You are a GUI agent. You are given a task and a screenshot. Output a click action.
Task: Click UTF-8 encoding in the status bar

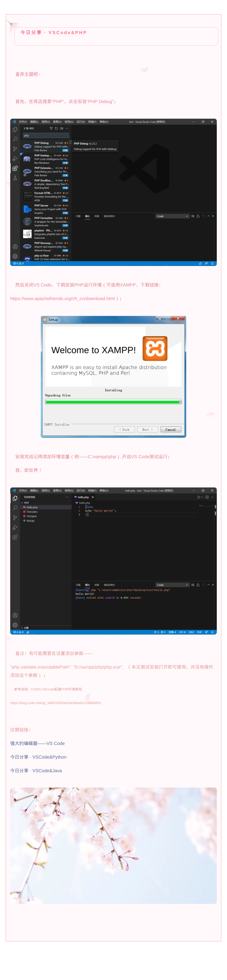tap(182, 632)
